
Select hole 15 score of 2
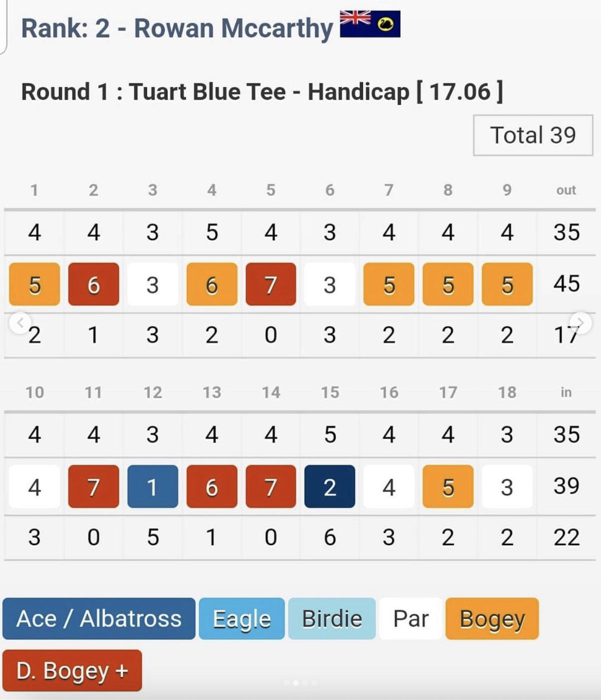coord(330,487)
